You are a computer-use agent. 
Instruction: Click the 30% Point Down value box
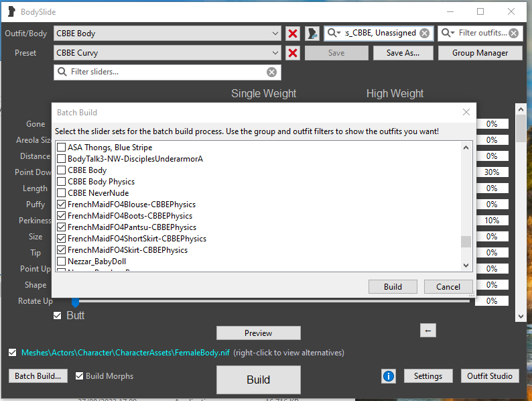point(492,172)
